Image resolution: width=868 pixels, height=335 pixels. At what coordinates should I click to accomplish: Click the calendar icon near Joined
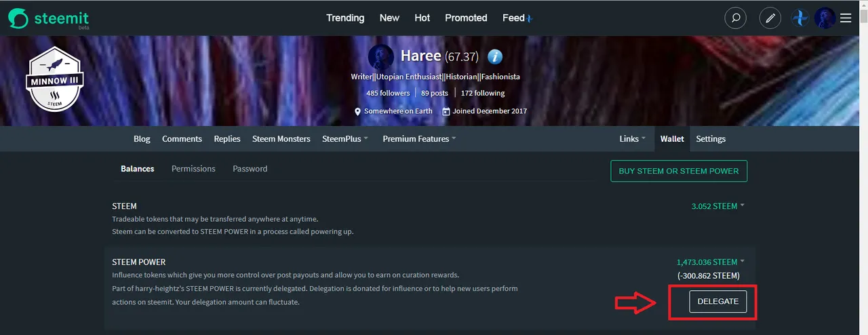(446, 111)
